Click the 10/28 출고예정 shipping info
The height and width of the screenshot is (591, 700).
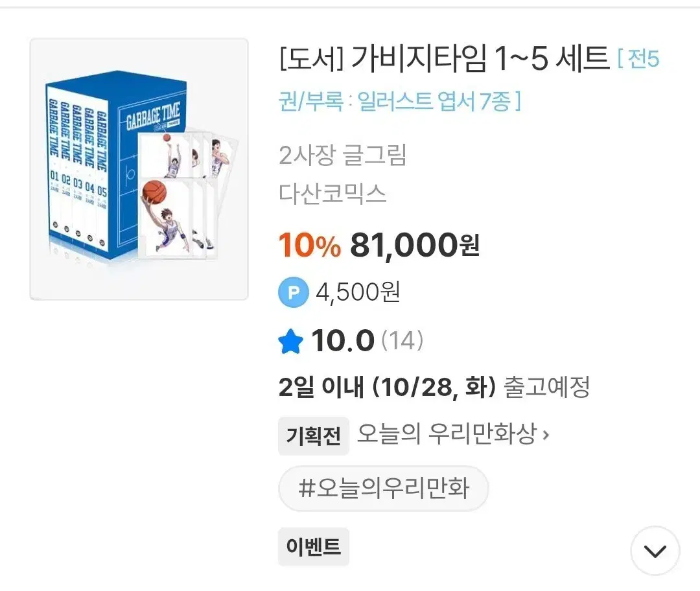[x=434, y=388]
